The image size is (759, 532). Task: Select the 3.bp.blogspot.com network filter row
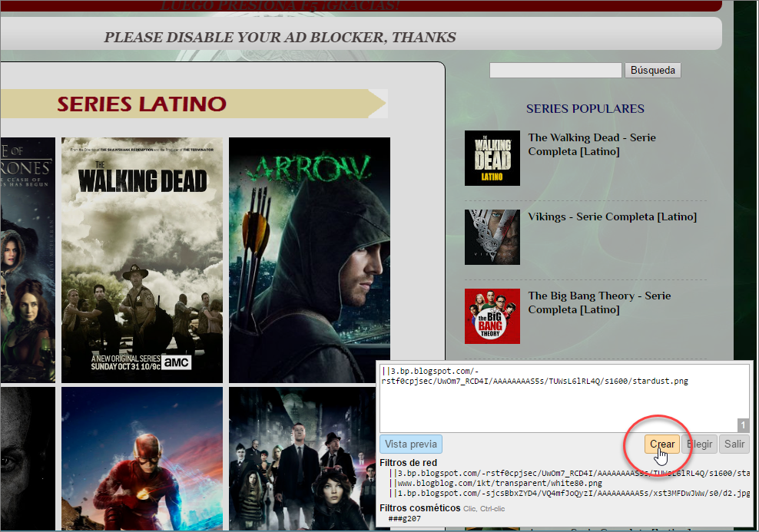[569, 473]
